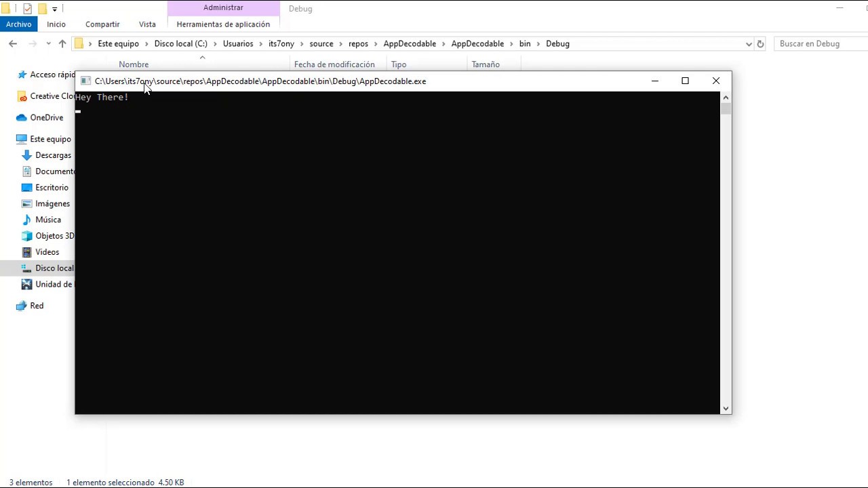Sort by Fecha de modificación column
Screen dimensions: 868x488
(x=334, y=64)
